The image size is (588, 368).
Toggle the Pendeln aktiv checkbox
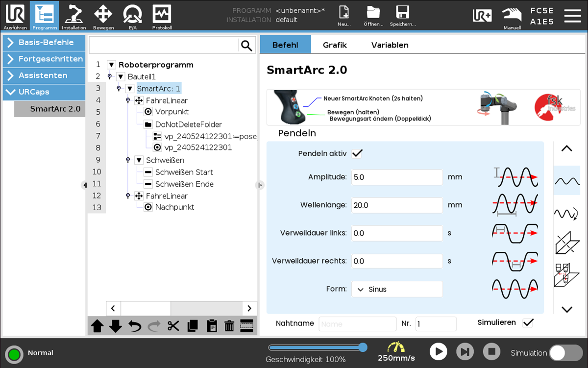click(x=357, y=153)
